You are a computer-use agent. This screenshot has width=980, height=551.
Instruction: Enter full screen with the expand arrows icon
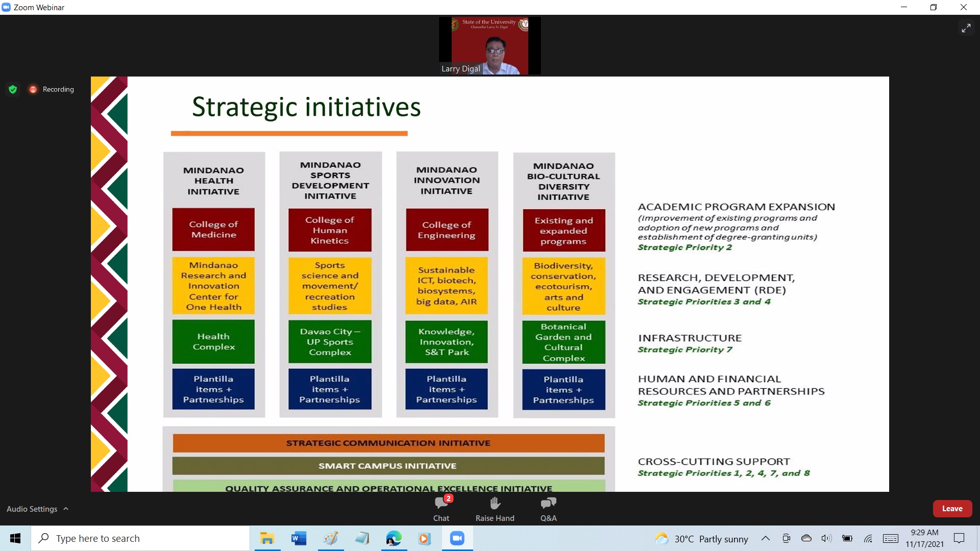(x=966, y=28)
